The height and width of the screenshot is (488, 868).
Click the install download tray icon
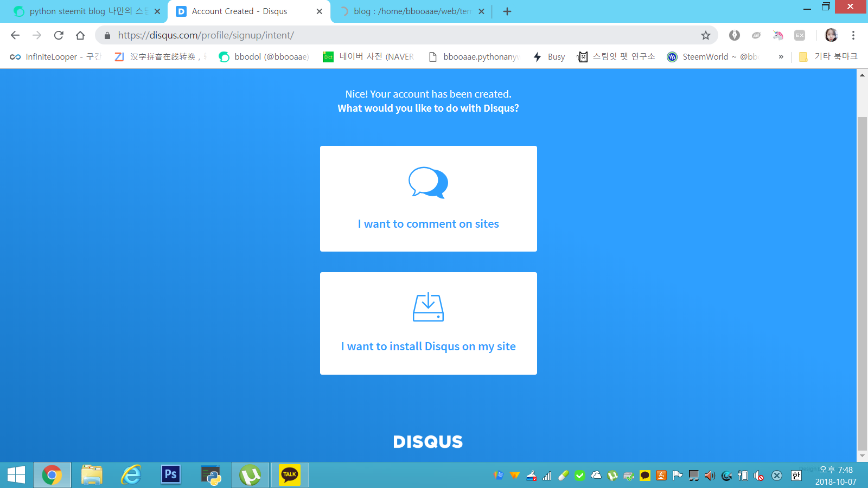tap(428, 307)
